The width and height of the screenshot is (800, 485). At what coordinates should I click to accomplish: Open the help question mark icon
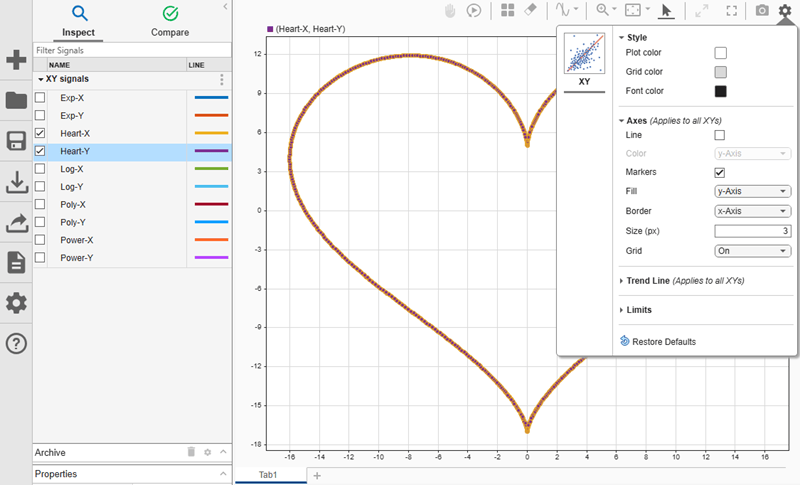coord(16,343)
